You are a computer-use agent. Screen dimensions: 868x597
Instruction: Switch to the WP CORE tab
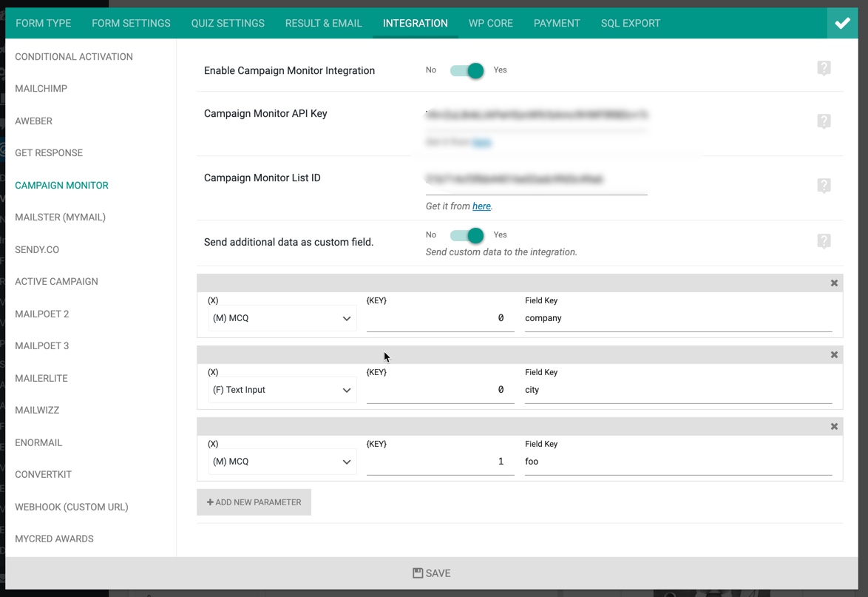coord(491,23)
